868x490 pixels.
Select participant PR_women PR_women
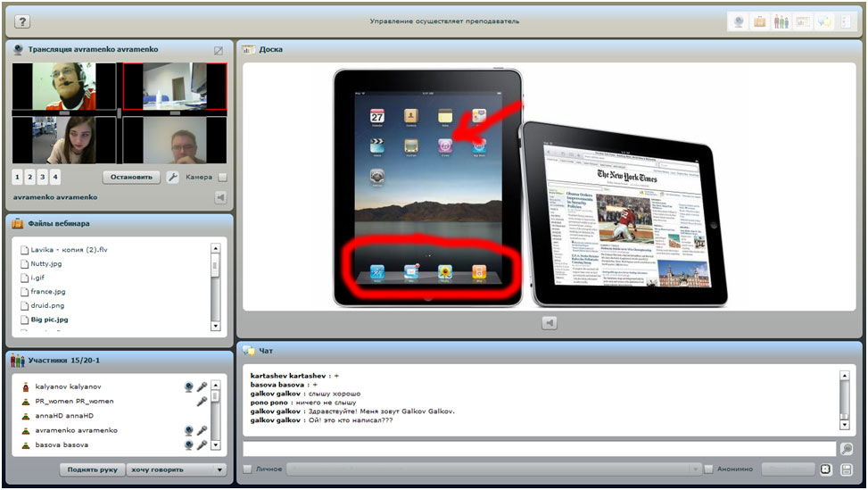coord(75,401)
